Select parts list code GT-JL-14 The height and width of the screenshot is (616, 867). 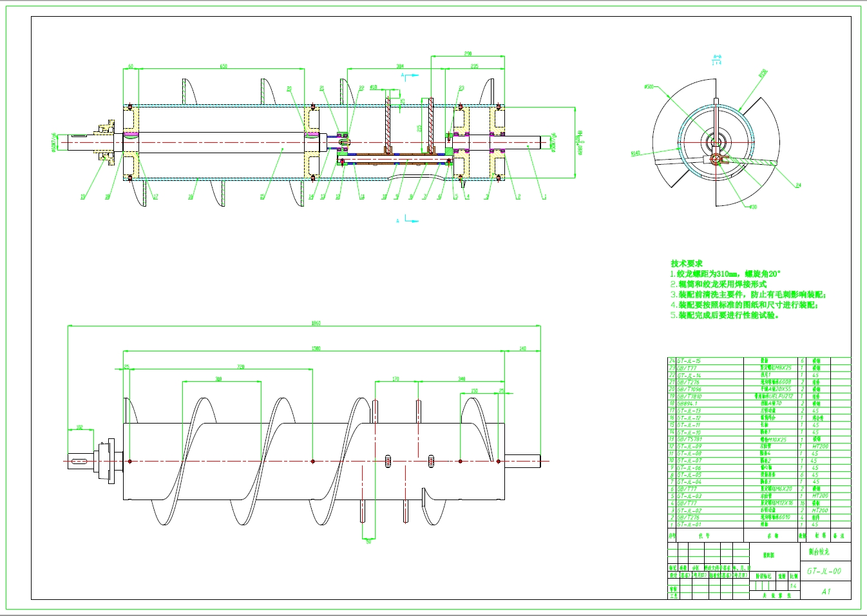(689, 375)
